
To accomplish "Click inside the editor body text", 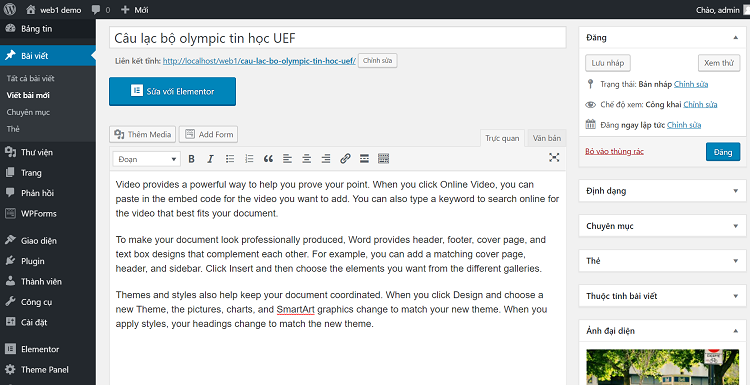I will tap(338, 277).
